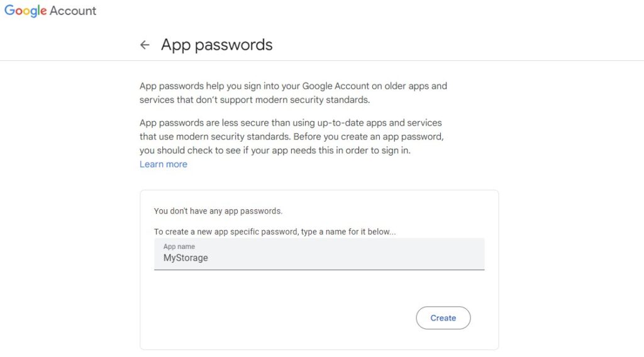The image size is (644, 357).
Task: Click the small "App name" field label
Action: pos(179,246)
